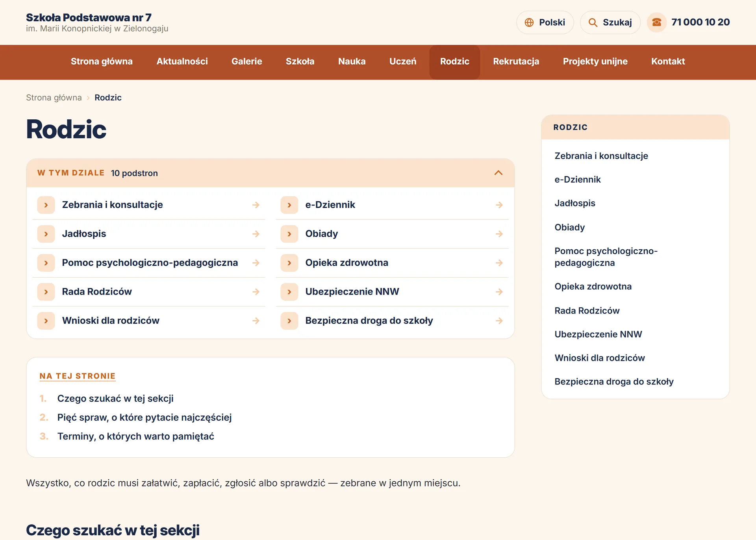Click chevron icon beside Zebrania i konsultacje
The width and height of the screenshot is (756, 540).
(46, 205)
